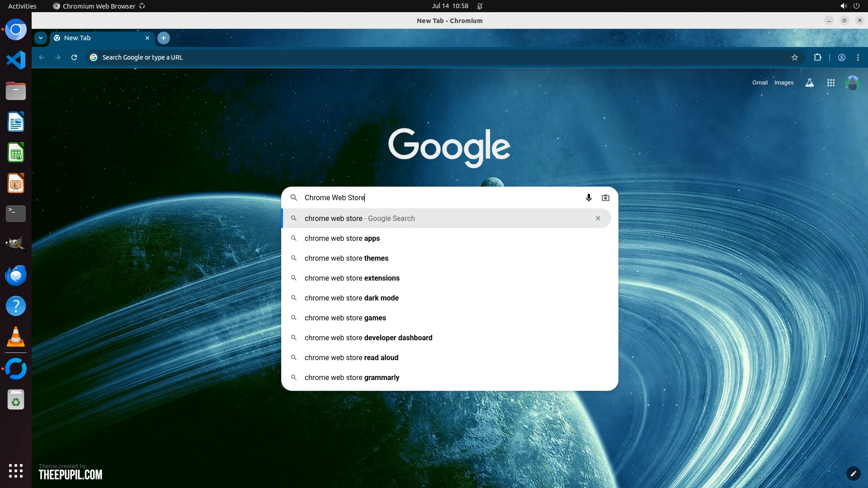Select suggestion chrome web store extensions
The width and height of the screenshot is (868, 488).
click(352, 278)
